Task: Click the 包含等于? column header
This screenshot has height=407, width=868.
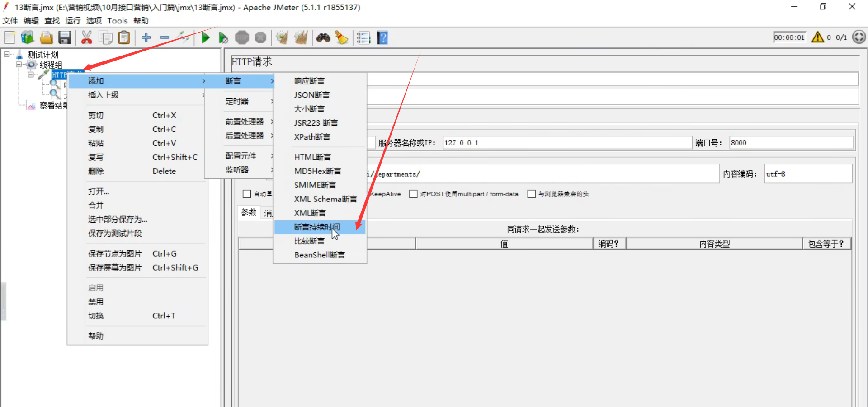Action: (826, 244)
